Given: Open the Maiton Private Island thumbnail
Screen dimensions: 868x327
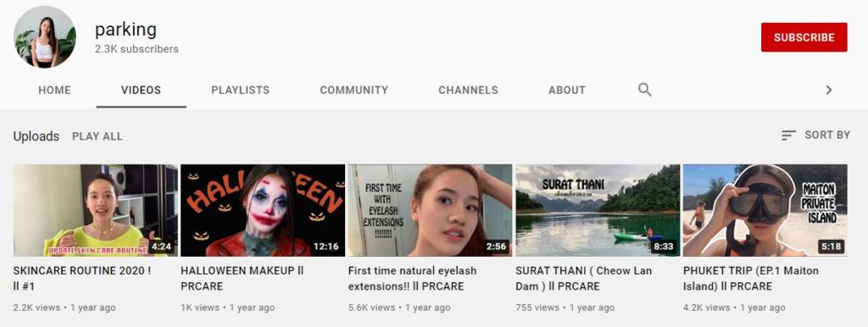Looking at the screenshot, I should 765,210.
